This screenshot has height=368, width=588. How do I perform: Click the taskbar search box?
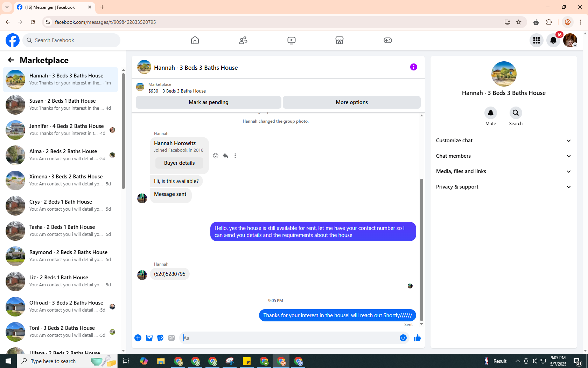point(67,361)
